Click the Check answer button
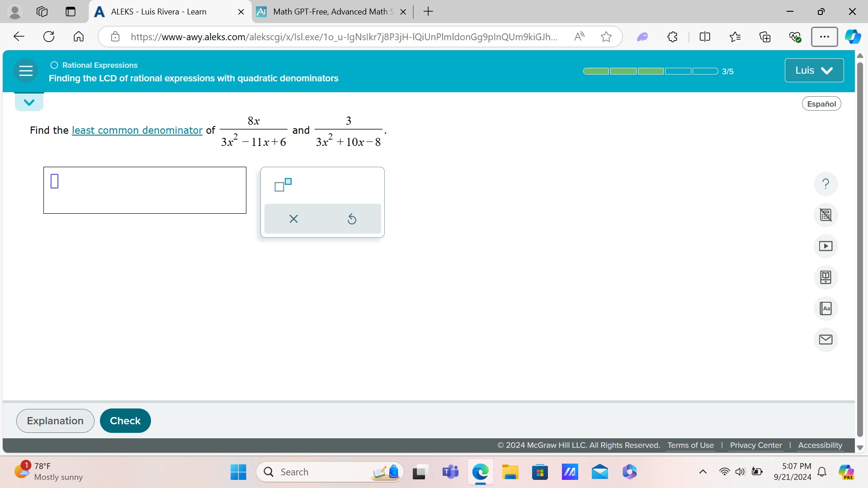This screenshot has width=868, height=488. 125,420
